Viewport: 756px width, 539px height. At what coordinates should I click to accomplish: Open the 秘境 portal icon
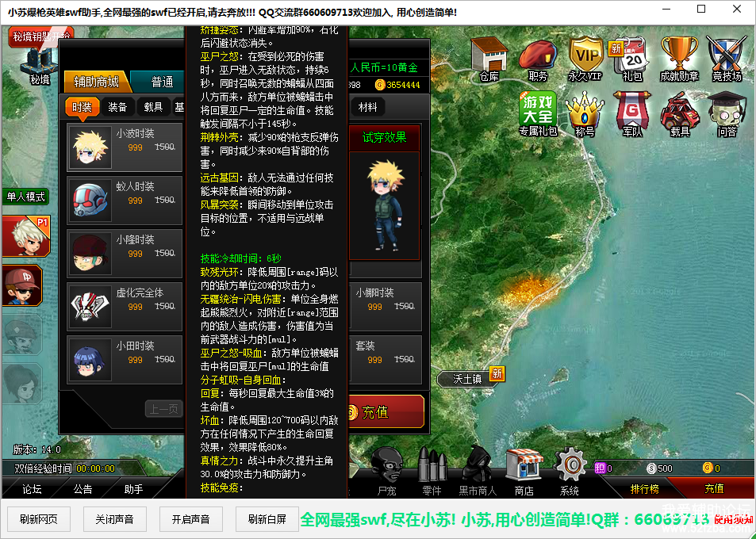pos(39,66)
